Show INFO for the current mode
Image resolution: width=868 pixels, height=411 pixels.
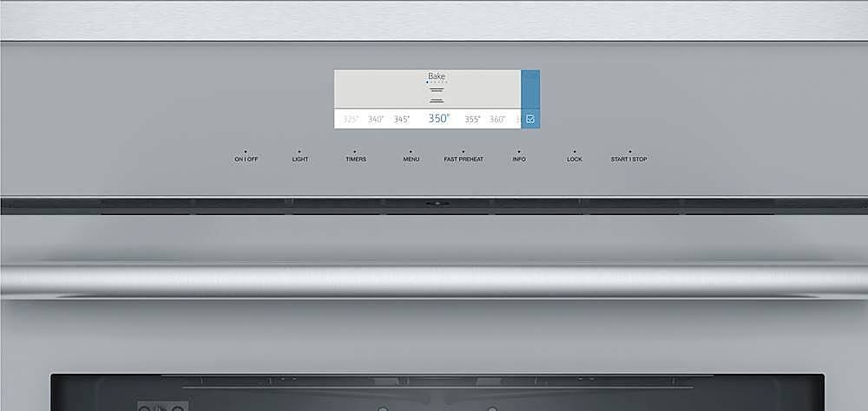[519, 160]
